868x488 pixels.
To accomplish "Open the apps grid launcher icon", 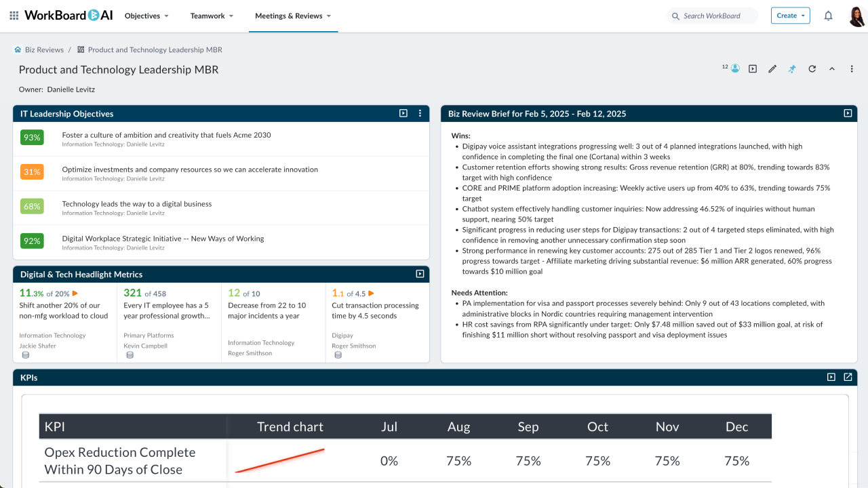I will [x=14, y=16].
